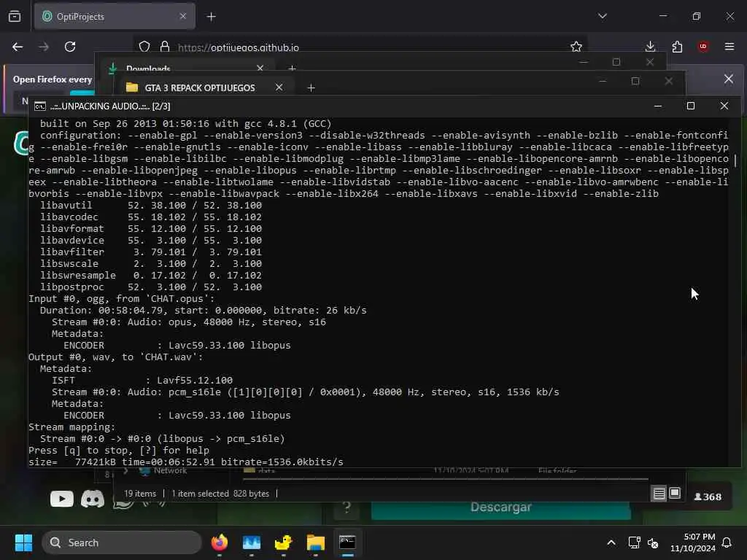The width and height of the screenshot is (747, 560).
Task: Open Windows notifications bell
Action: tap(727, 542)
